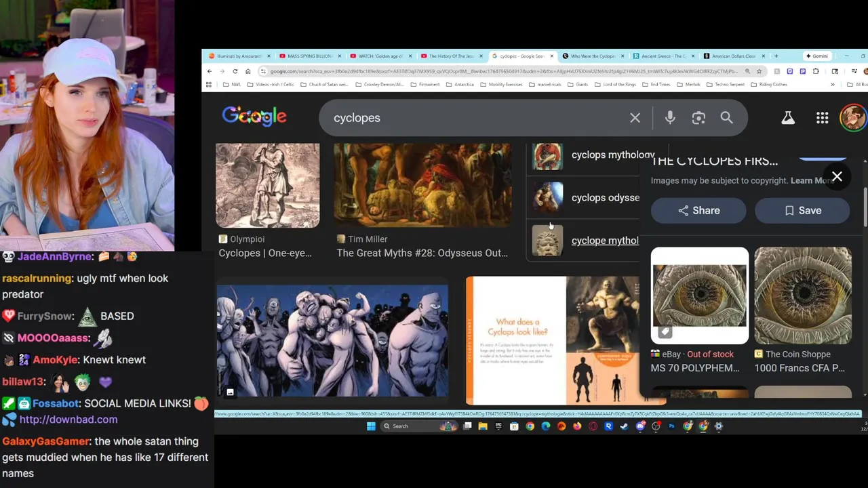868x488 pixels.
Task: Open the Google apps grid
Action: [822, 118]
